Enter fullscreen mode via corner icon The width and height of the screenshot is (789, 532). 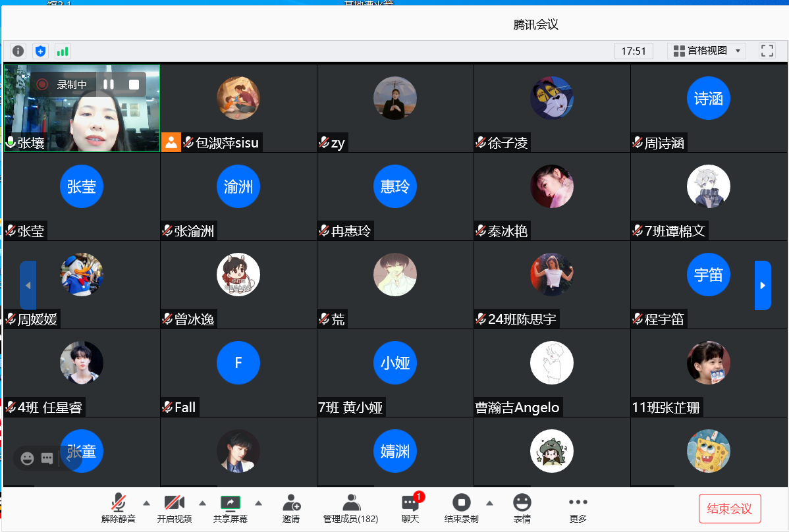(767, 51)
